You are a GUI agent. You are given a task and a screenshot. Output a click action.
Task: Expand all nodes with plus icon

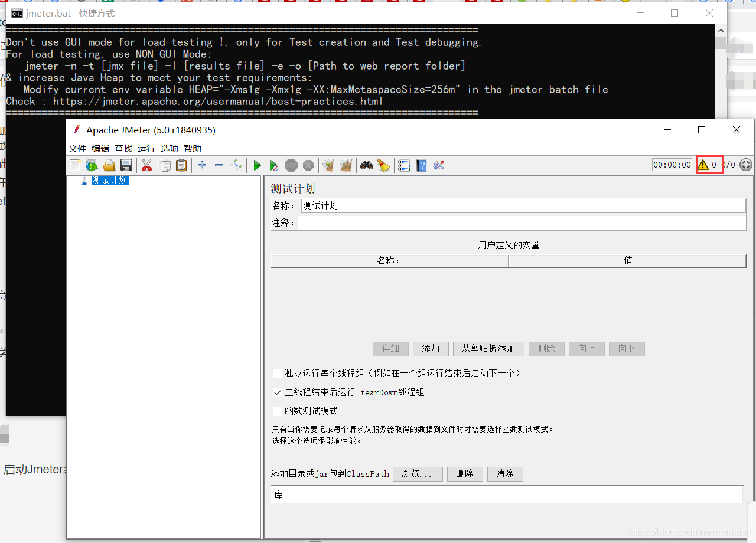coord(202,165)
